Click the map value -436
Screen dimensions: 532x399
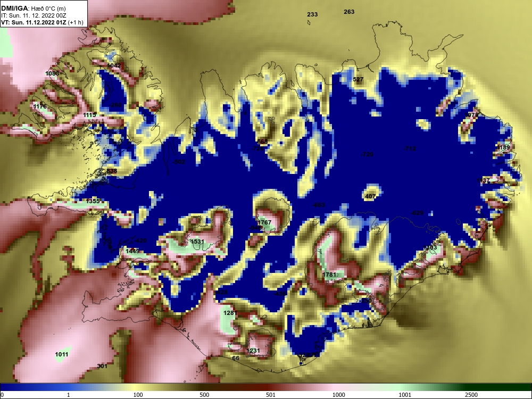click(280, 294)
